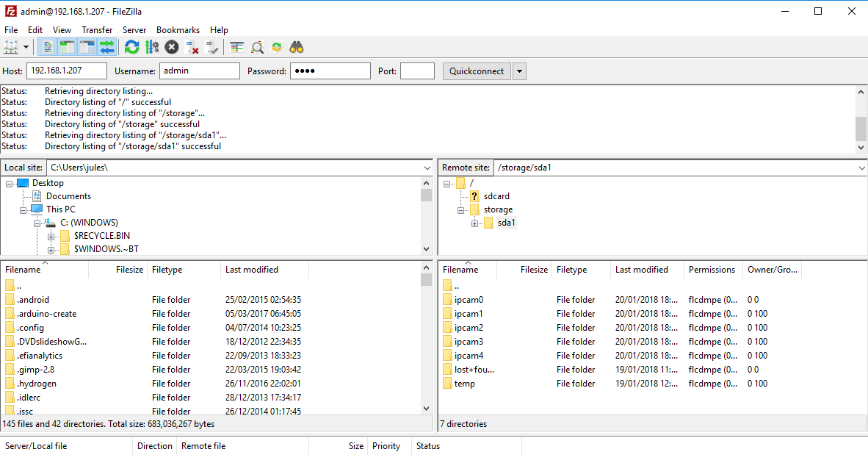Image resolution: width=868 pixels, height=463 pixels.
Task: Open the Quickconnect history dropdown arrow
Action: point(519,71)
